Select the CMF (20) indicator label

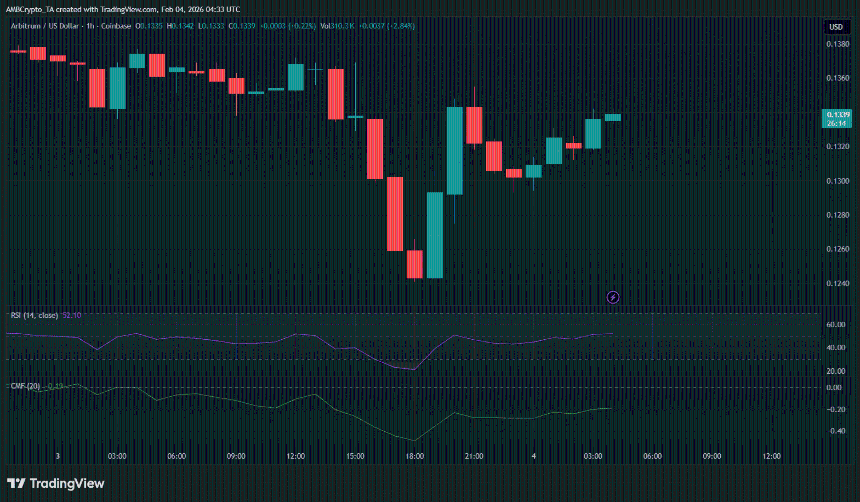pyautogui.click(x=24, y=385)
